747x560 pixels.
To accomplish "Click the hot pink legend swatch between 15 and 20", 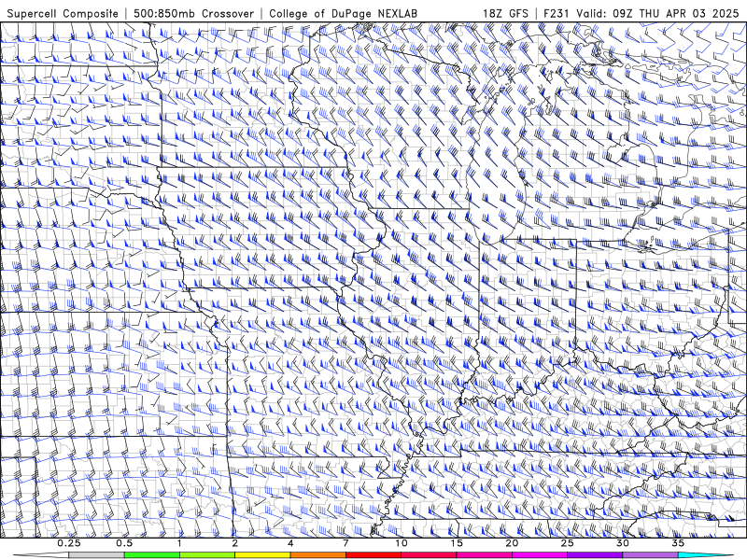I will (x=484, y=555).
